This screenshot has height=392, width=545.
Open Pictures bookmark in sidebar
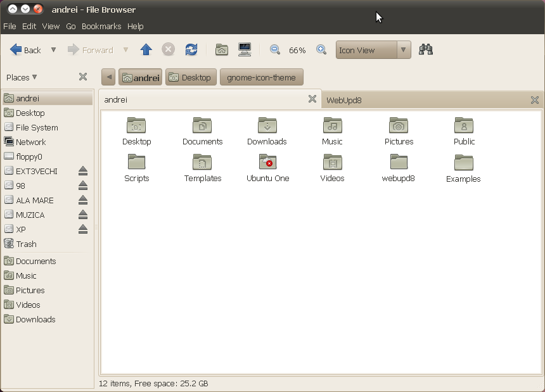tap(48, 290)
